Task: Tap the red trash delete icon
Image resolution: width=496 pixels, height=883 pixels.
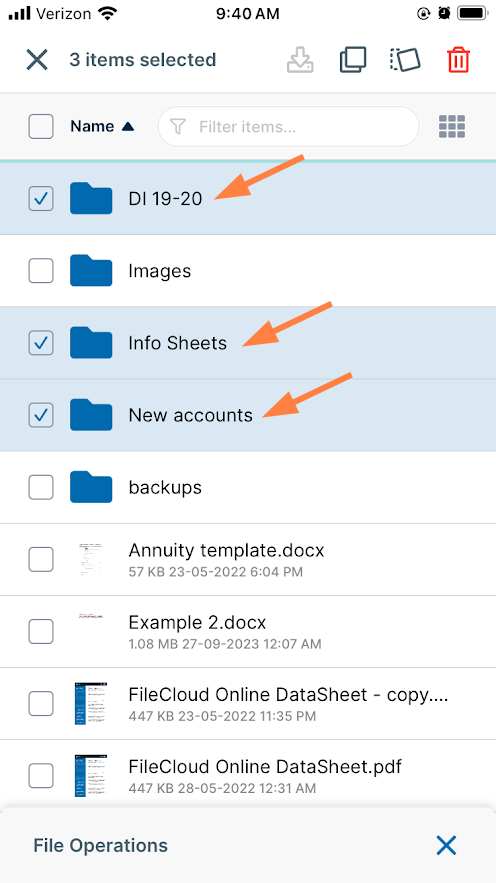Action: (x=458, y=60)
